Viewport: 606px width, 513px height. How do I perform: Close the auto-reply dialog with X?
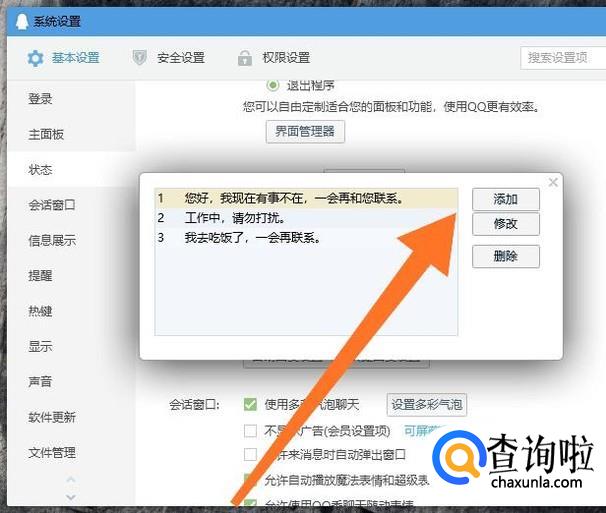[553, 182]
